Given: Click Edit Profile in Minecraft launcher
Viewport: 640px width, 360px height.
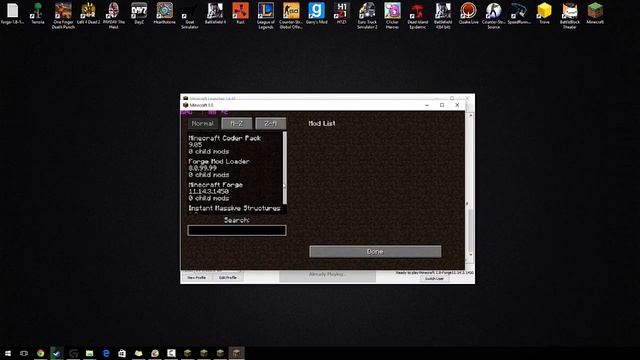Looking at the screenshot, I should [227, 278].
